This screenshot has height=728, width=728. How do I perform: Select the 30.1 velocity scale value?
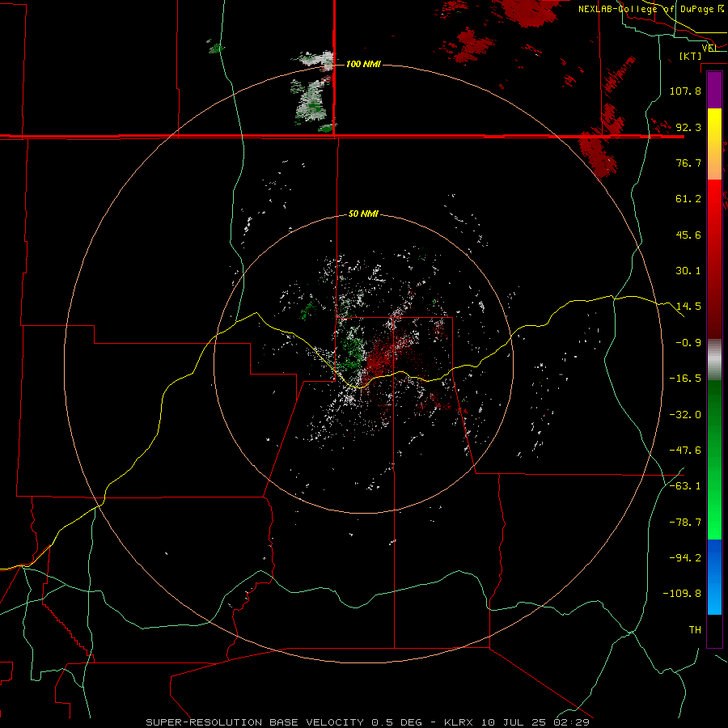(x=688, y=271)
